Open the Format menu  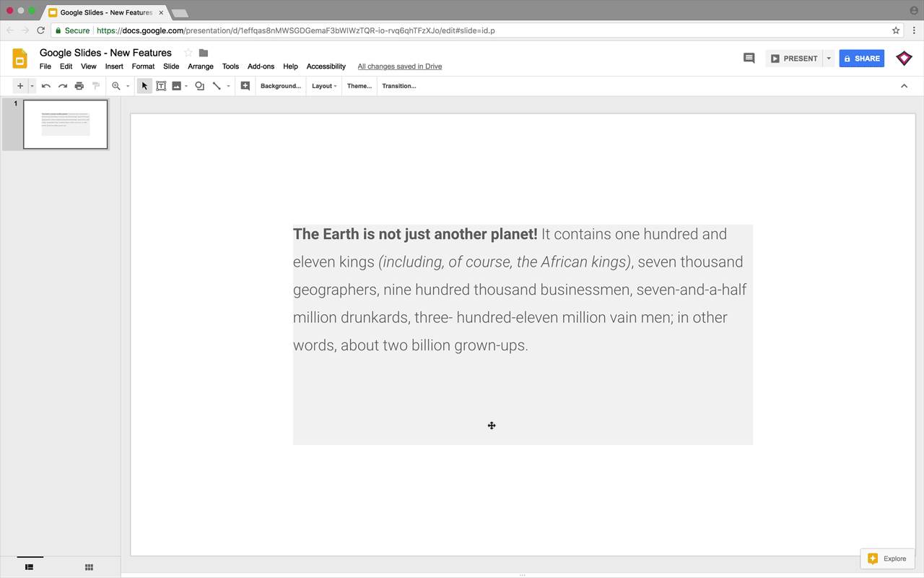click(143, 66)
